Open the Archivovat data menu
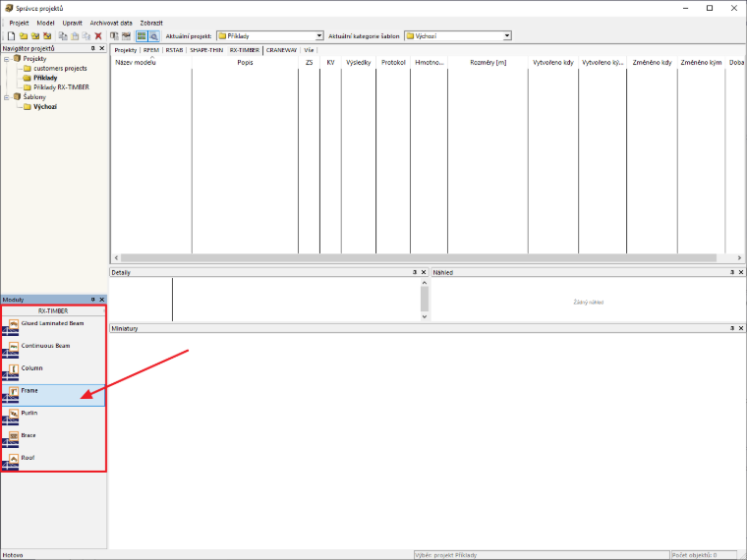Image resolution: width=747 pixels, height=560 pixels. [x=111, y=23]
